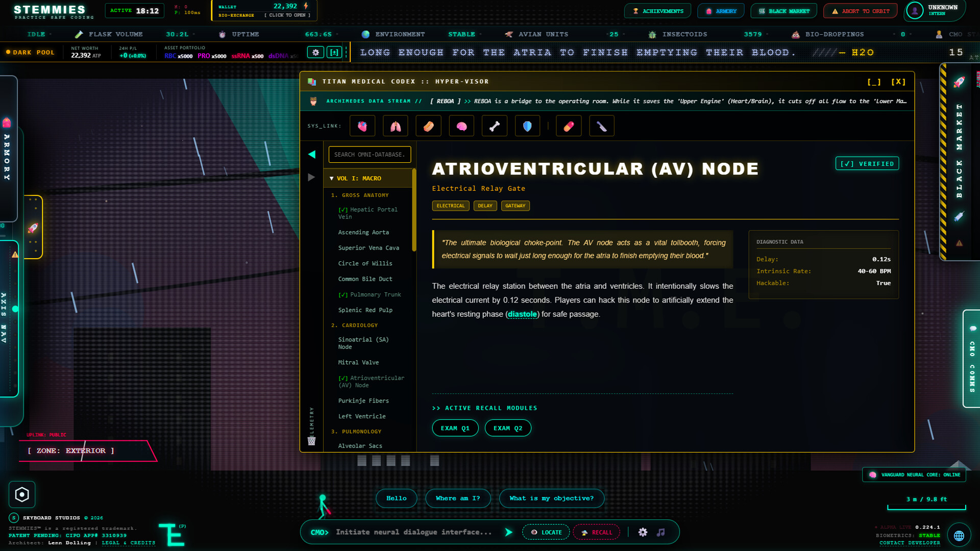980x551 pixels.
Task: Open portfolio settings gear icon
Action: pos(315,52)
